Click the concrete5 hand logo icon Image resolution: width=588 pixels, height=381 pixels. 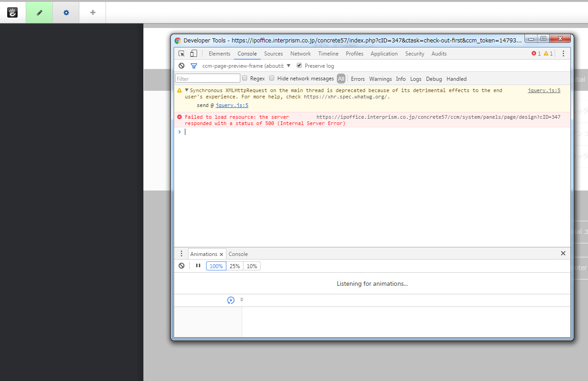coord(13,13)
